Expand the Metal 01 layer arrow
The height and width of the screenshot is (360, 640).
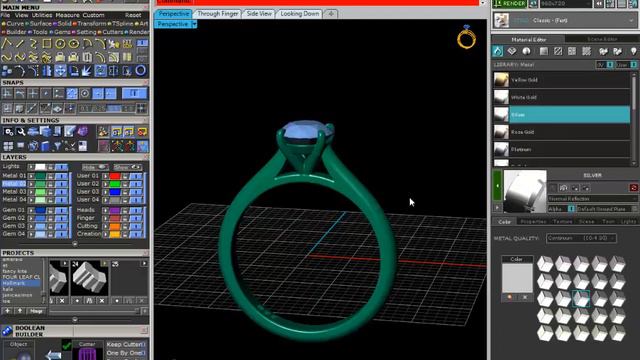click(31, 176)
